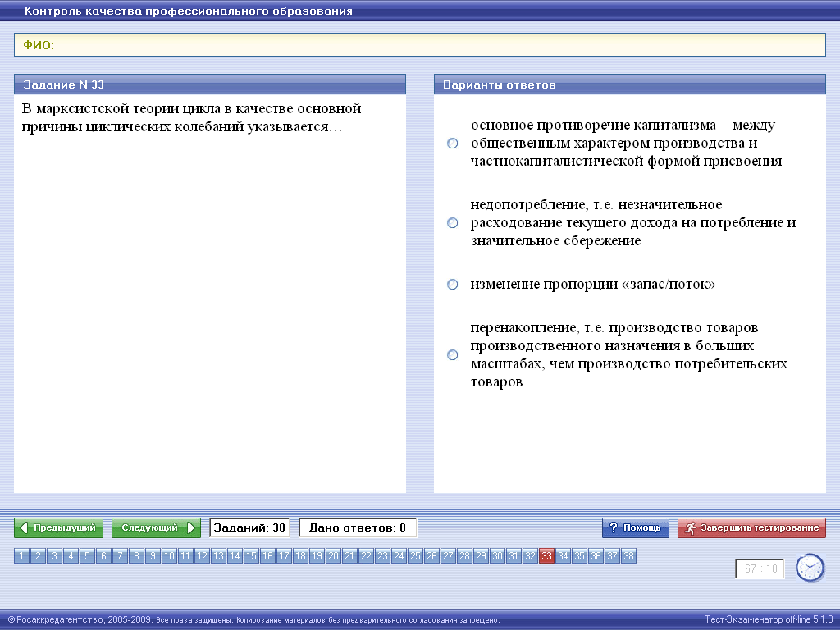Jump to question 32
The width and height of the screenshot is (840, 630).
(x=531, y=556)
